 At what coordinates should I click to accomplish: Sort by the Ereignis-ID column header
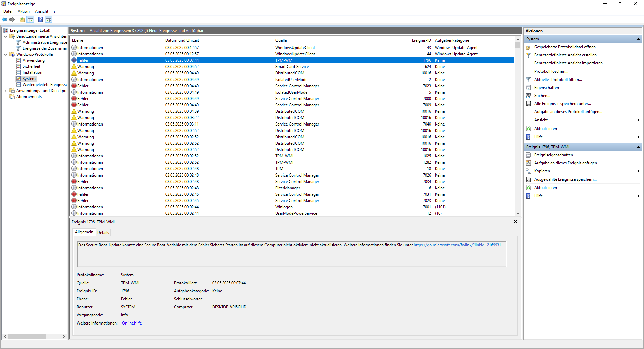coord(393,40)
